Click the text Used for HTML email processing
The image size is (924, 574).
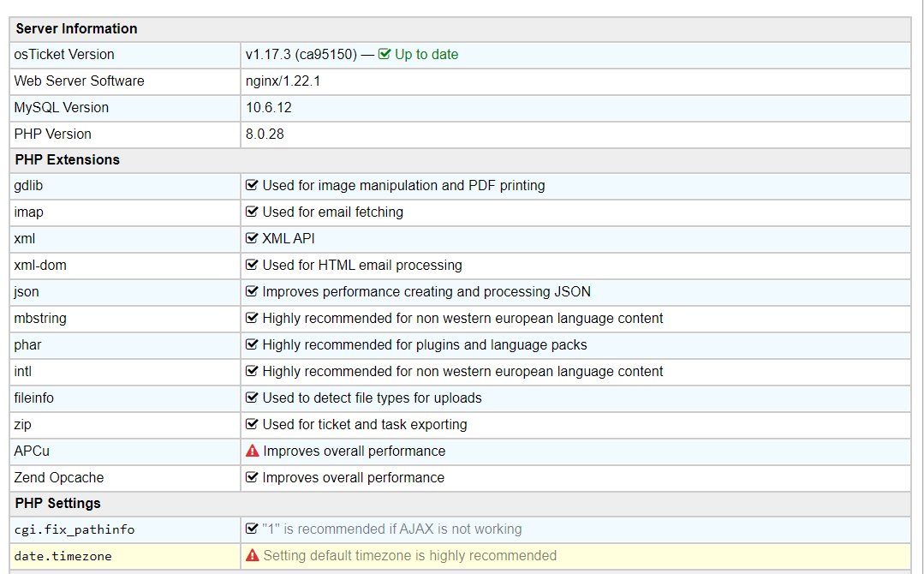tap(362, 266)
